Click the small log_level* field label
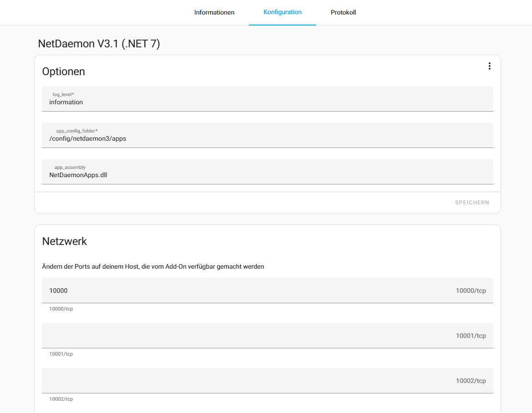The height and width of the screenshot is (413, 532). click(x=63, y=94)
